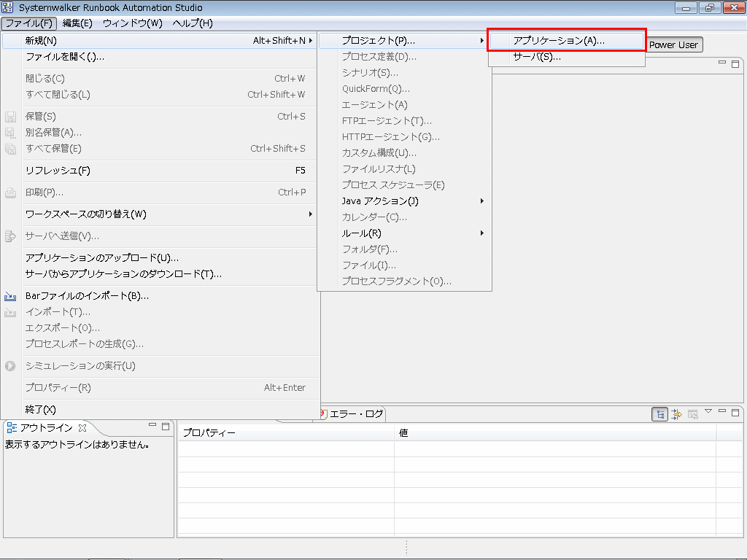The width and height of the screenshot is (747, 560).
Task: Switch to the エラー・ログ tab
Action: click(x=352, y=414)
